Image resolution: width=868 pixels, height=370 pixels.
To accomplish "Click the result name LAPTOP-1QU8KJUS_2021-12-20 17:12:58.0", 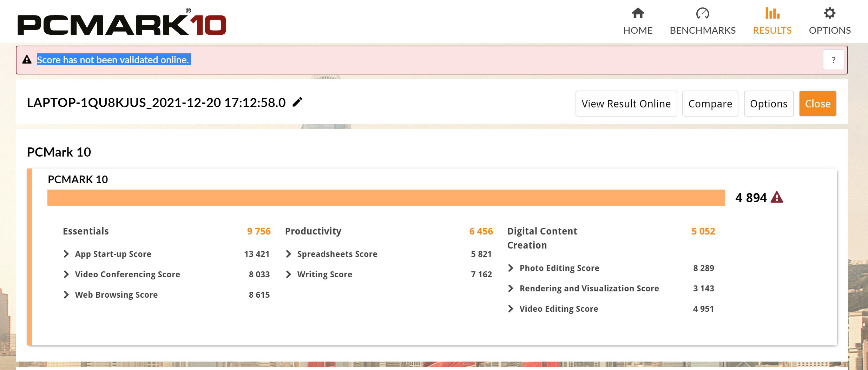I will tap(156, 103).
